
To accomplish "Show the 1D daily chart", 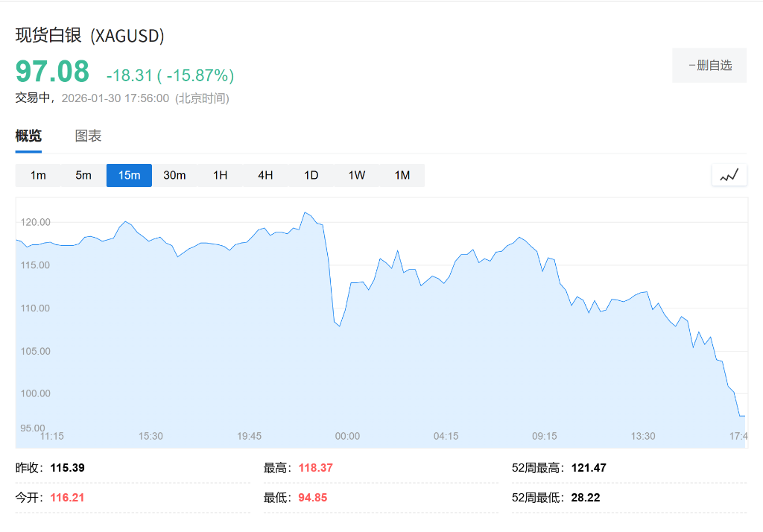I will point(311,175).
